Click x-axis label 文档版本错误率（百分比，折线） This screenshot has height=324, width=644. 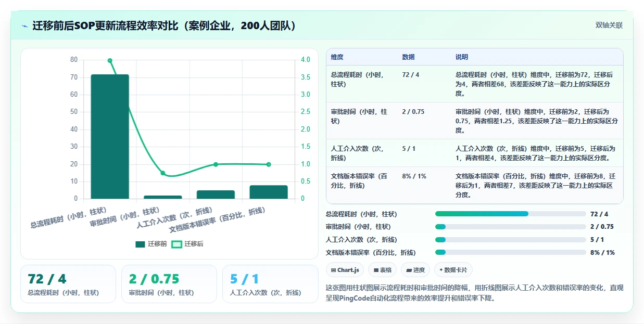point(218,220)
